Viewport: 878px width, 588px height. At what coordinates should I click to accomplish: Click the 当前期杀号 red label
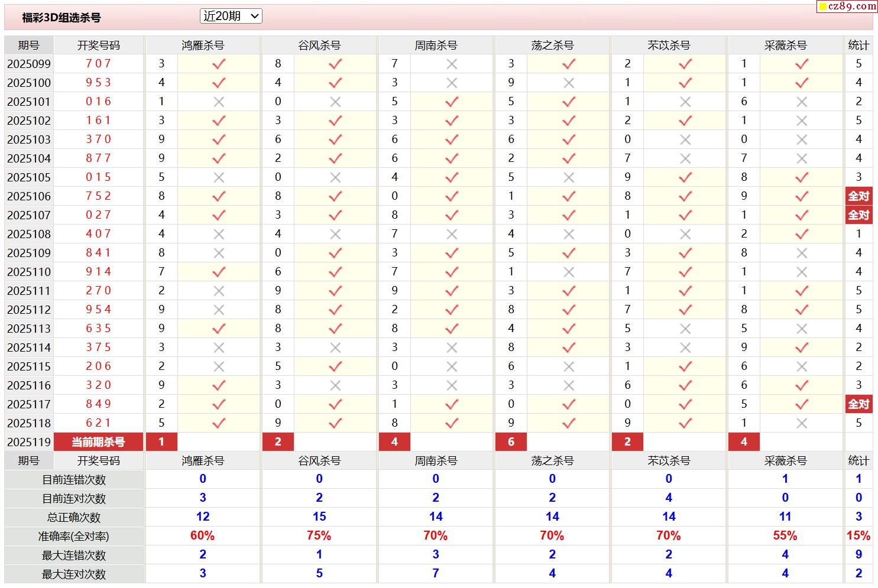point(98,442)
